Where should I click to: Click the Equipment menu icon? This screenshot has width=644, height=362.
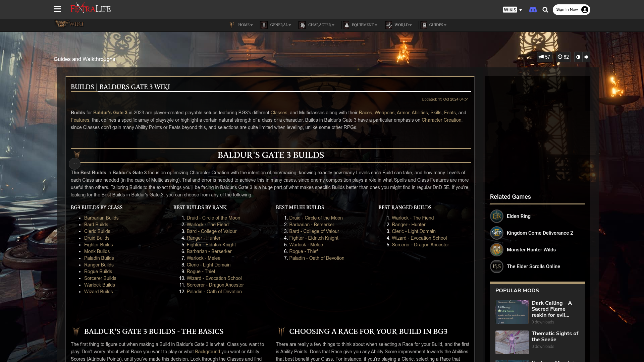tap(346, 25)
